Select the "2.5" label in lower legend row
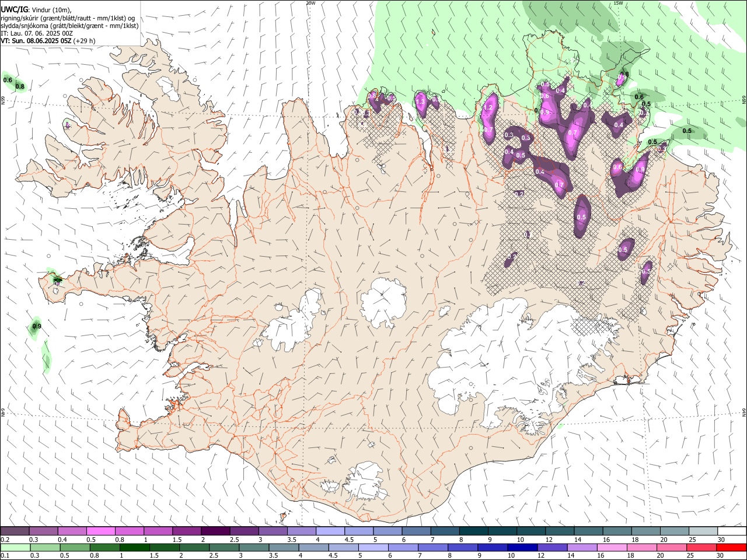Screen dimensions: 747x560 point(212,555)
